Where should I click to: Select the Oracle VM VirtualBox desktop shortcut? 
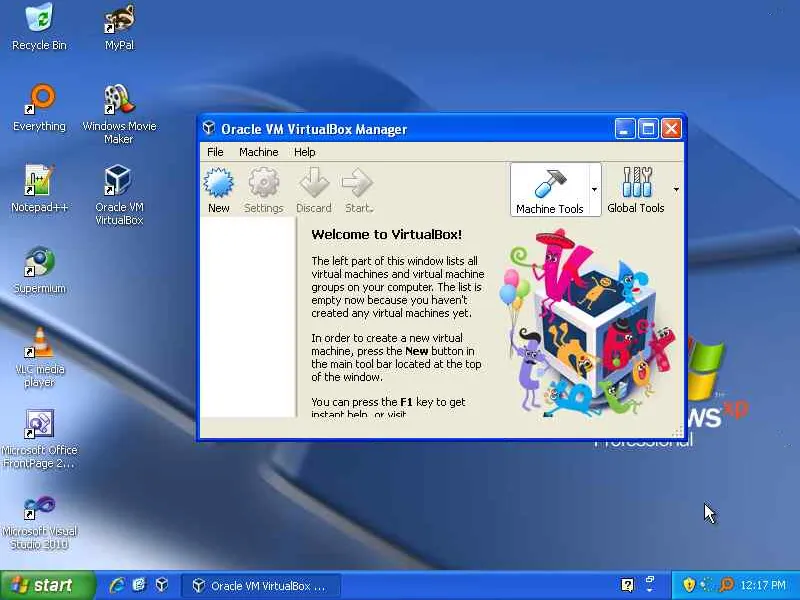119,195
